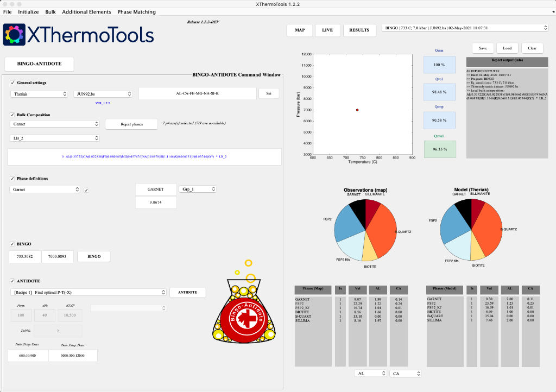
Task: Click the red data point on the P-T plot
Action: pos(357,110)
